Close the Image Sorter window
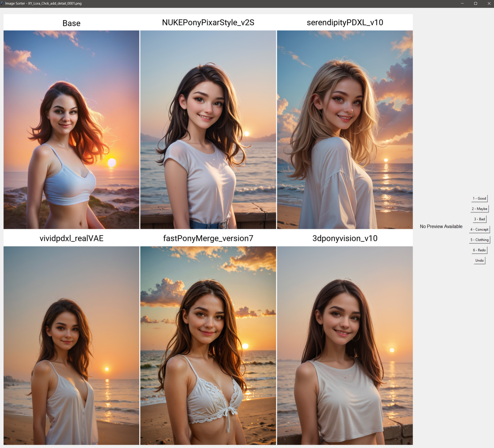 point(489,3)
